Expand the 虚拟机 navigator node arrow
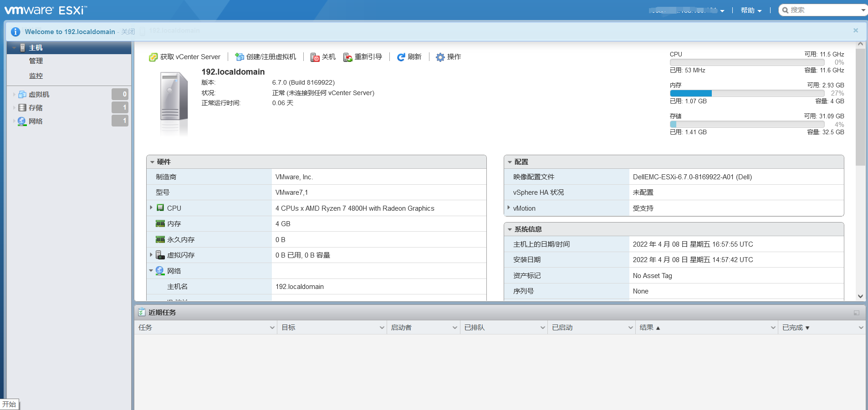This screenshot has width=868, height=410. 14,95
